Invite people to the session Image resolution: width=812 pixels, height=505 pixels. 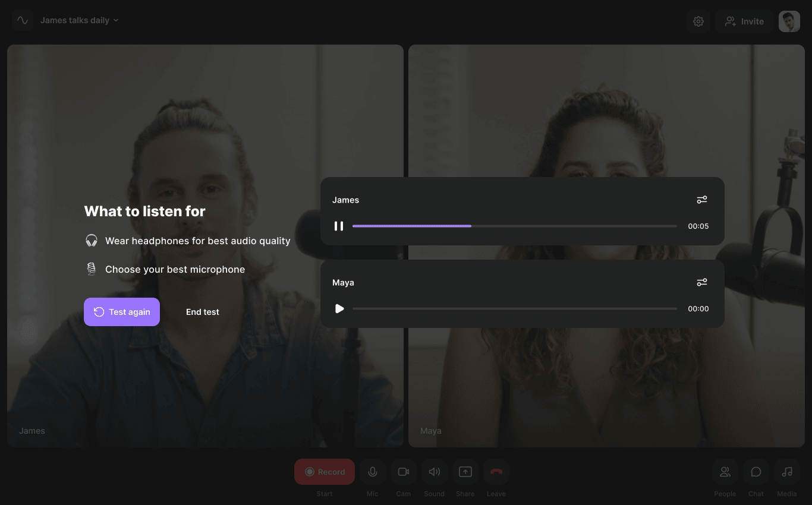click(744, 21)
